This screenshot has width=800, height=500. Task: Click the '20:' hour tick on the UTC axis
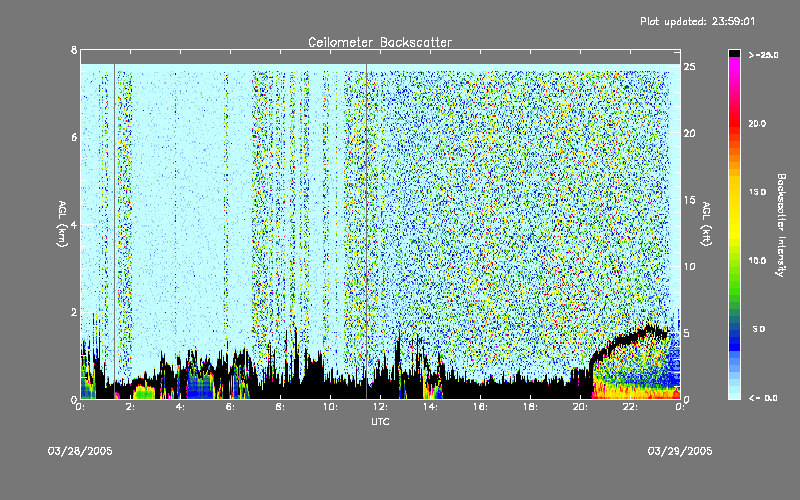(580, 407)
